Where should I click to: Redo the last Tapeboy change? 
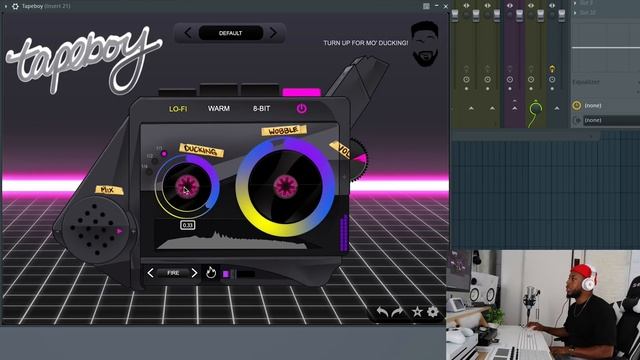tap(398, 312)
